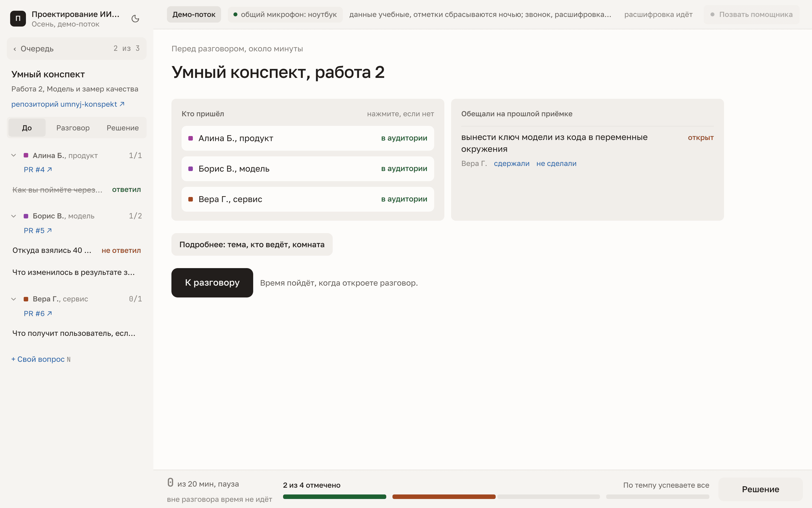Click the bottom Решение button
This screenshot has height=508, width=812.
point(760,489)
